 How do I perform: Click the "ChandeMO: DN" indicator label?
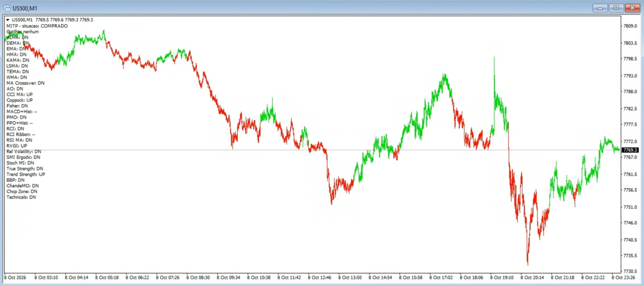(x=22, y=186)
